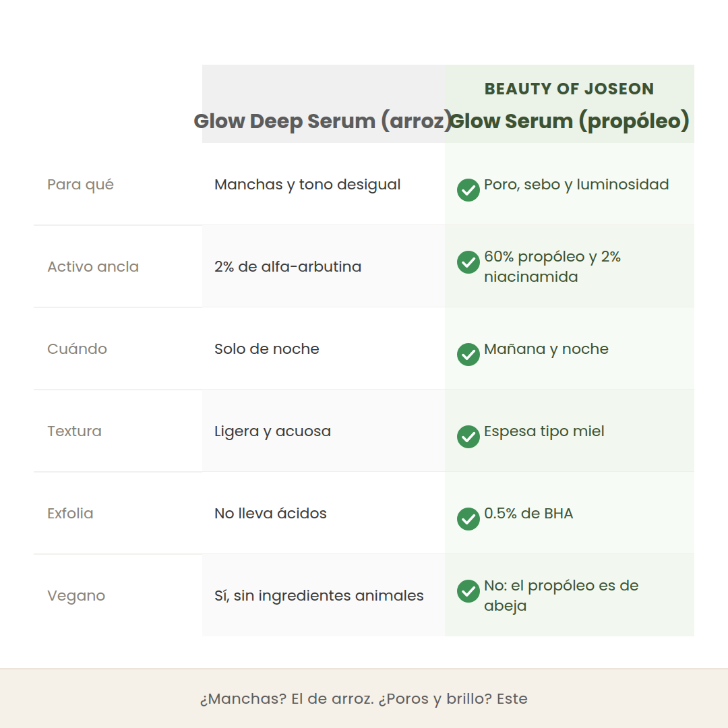Viewport: 728px width, 728px height.
Task: Click the '2% de alfa-arbutina' cell
Action: point(324,266)
